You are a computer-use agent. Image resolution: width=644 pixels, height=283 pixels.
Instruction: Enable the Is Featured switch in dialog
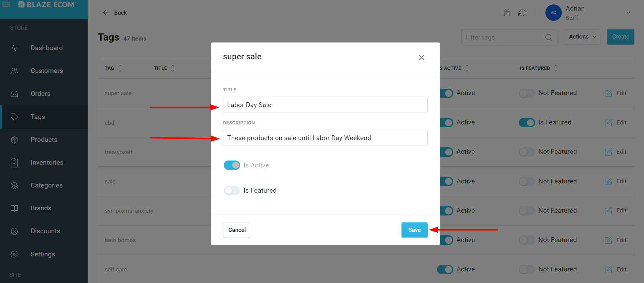coord(232,190)
